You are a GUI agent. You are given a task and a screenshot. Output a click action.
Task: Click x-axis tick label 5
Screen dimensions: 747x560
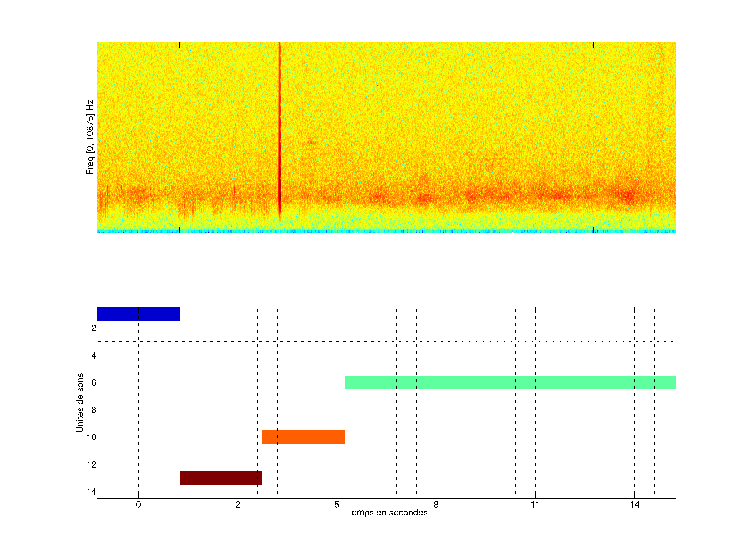(x=337, y=505)
